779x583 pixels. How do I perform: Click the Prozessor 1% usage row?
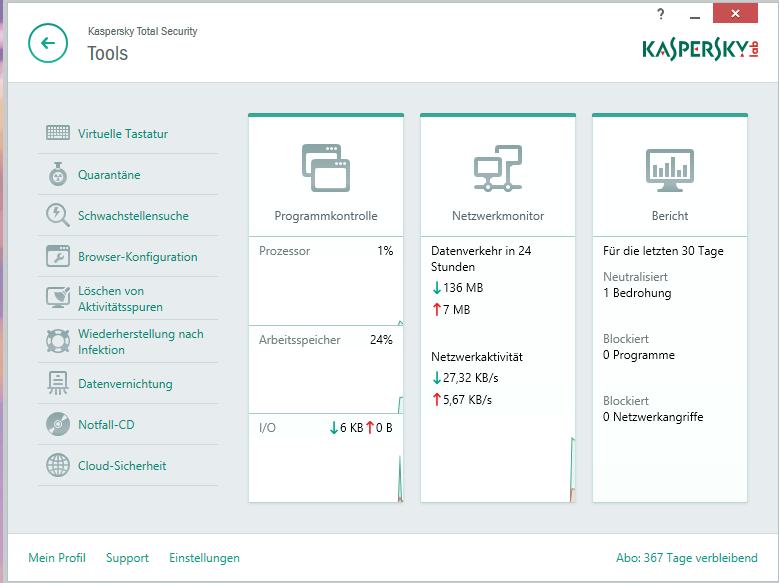(x=326, y=251)
